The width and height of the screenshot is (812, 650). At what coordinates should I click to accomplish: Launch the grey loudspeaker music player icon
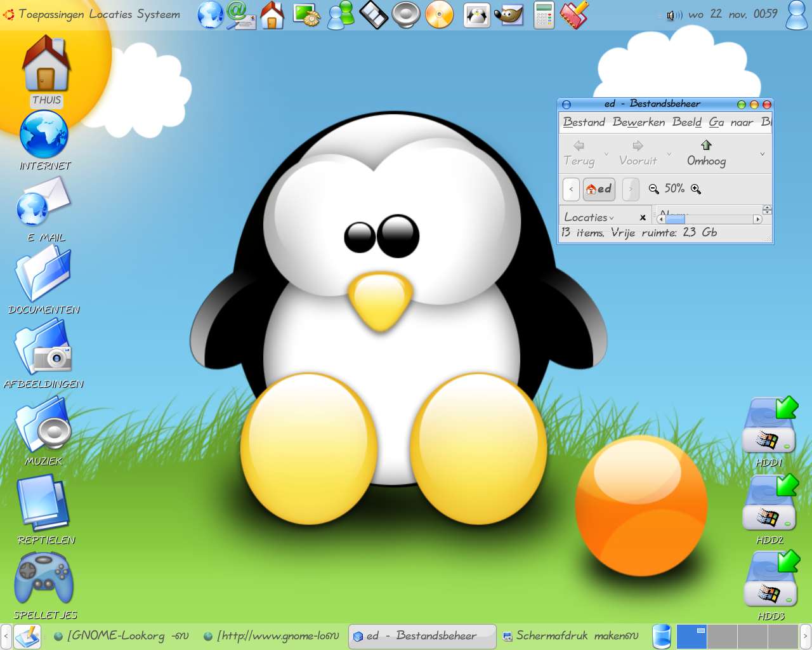(x=406, y=15)
